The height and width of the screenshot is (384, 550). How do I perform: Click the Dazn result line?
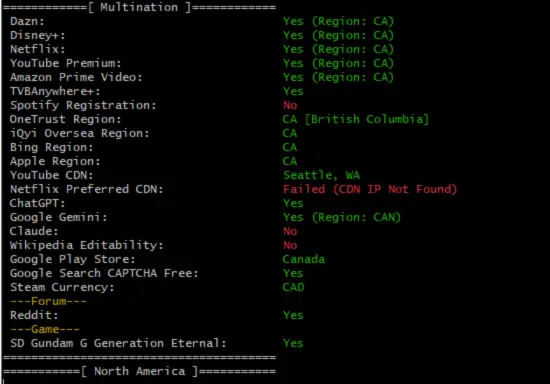pyautogui.click(x=202, y=21)
